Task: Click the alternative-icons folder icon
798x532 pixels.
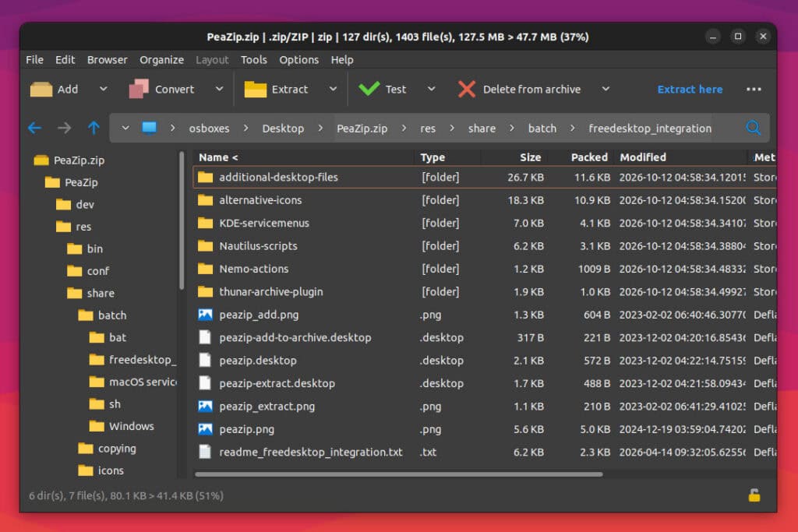Action: pos(205,200)
